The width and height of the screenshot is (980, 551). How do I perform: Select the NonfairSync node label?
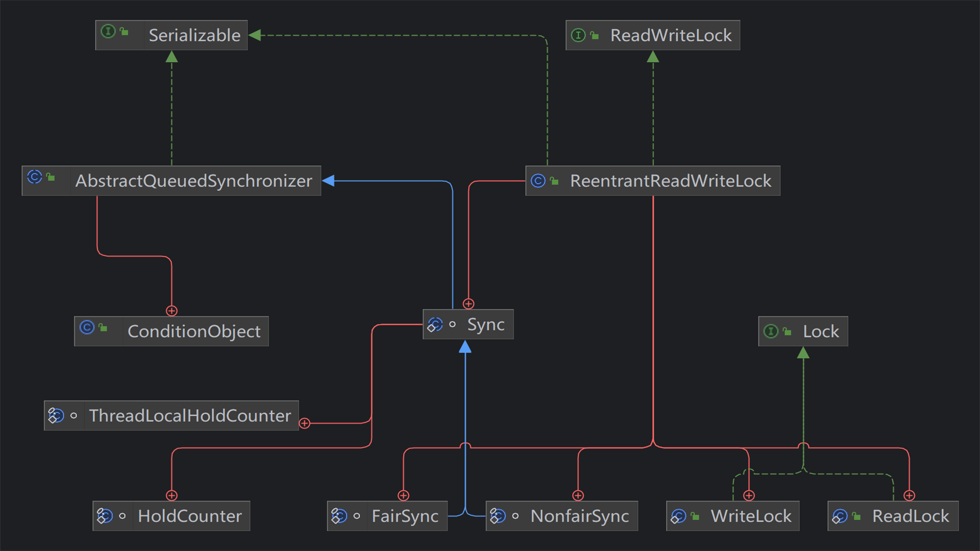pyautogui.click(x=579, y=516)
